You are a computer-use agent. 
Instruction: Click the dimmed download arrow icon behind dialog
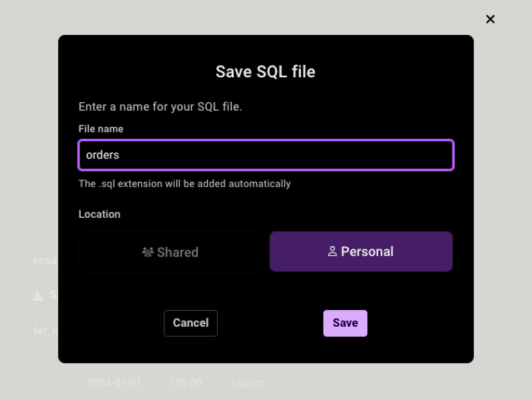[x=38, y=295]
